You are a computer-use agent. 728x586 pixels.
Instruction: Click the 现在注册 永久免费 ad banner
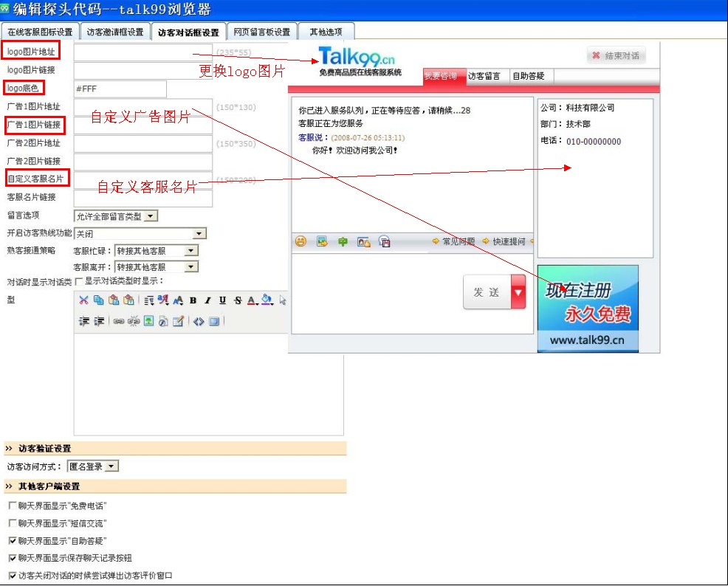[588, 308]
